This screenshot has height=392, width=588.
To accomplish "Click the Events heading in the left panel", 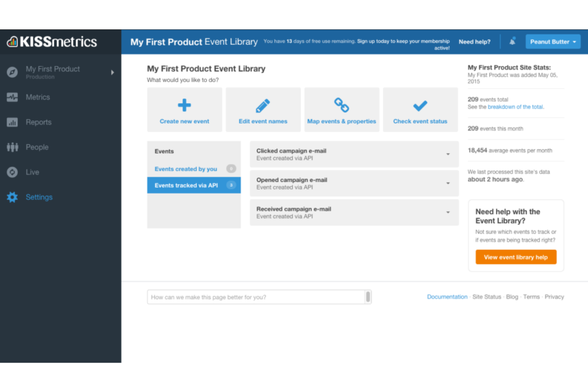I will pyautogui.click(x=164, y=151).
